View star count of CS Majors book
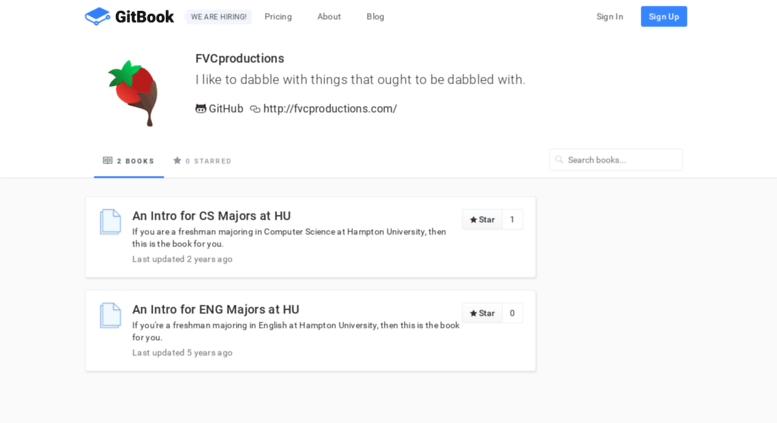This screenshot has height=423, width=777. 512,219
